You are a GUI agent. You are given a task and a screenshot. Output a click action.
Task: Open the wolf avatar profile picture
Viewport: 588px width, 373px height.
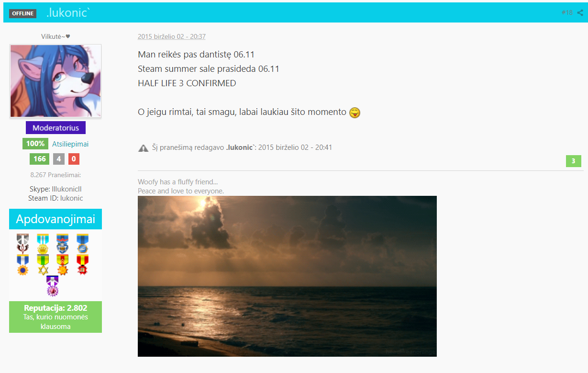(55, 81)
